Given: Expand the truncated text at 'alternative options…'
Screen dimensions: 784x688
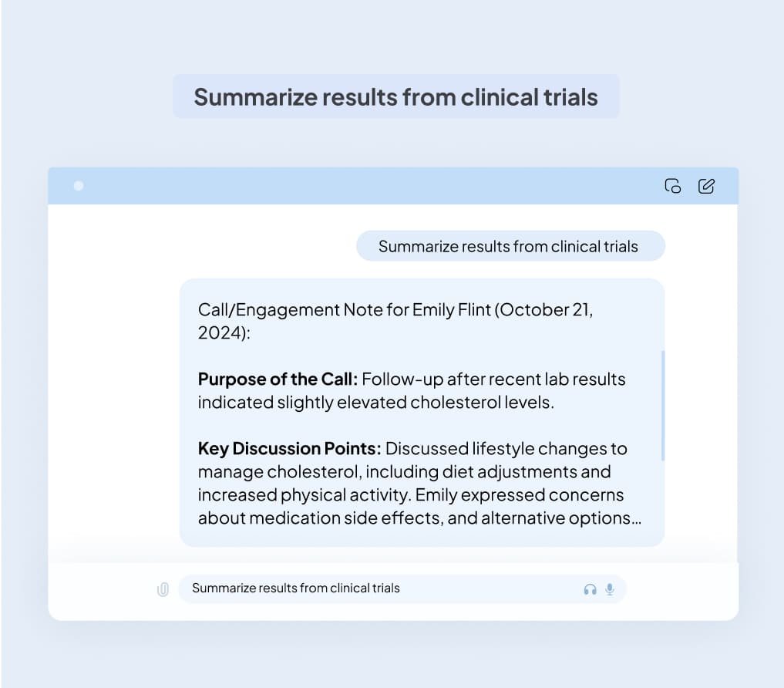Looking at the screenshot, I should pyautogui.click(x=561, y=518).
